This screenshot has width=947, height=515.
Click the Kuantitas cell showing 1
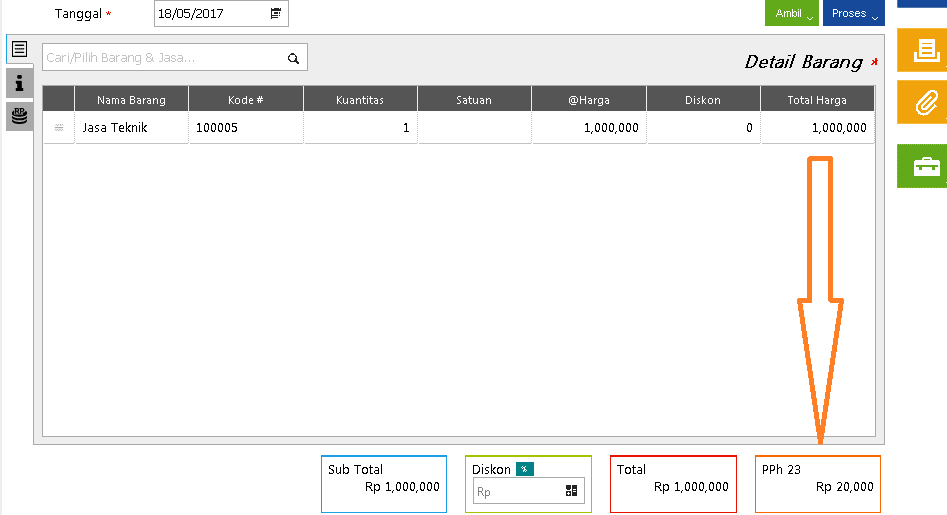pyautogui.click(x=360, y=128)
